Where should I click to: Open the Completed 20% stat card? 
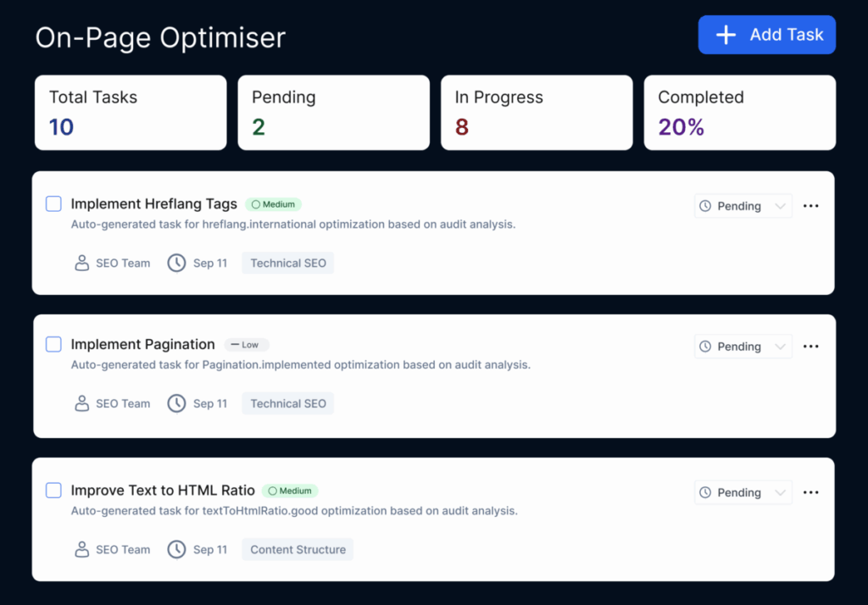pos(739,113)
